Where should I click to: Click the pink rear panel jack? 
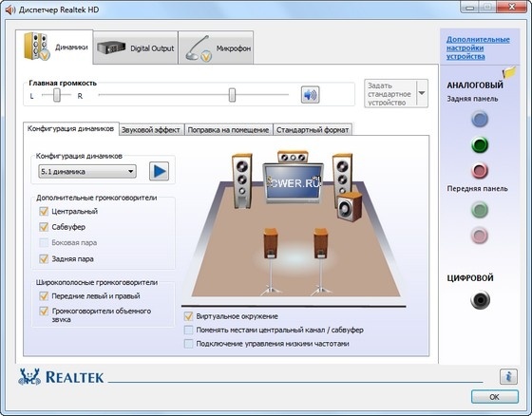(x=480, y=171)
